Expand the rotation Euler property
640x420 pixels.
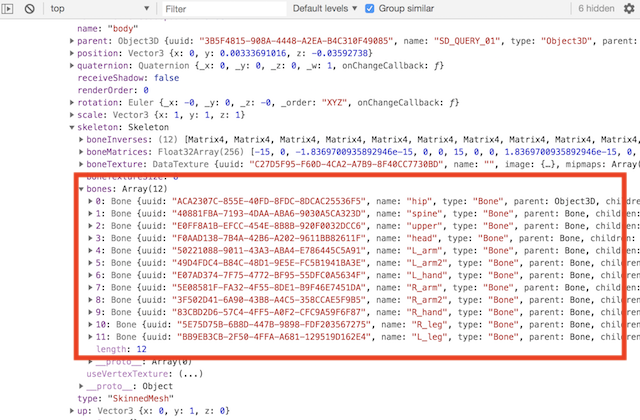tap(72, 102)
